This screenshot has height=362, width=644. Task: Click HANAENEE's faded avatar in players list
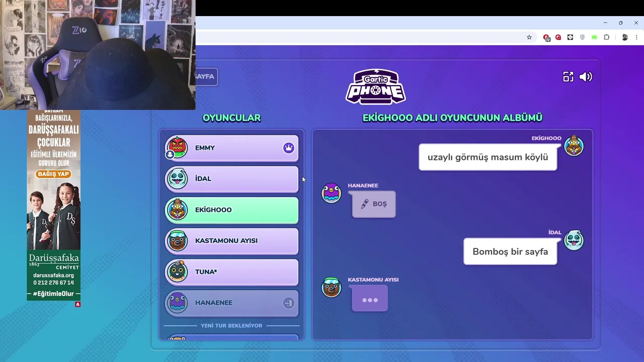point(177,303)
